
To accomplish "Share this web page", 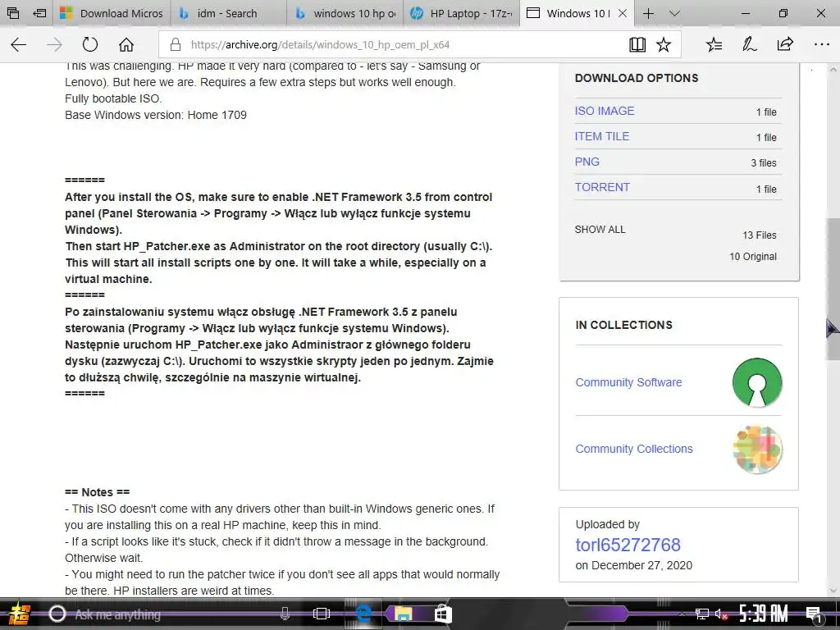I will coord(785,44).
